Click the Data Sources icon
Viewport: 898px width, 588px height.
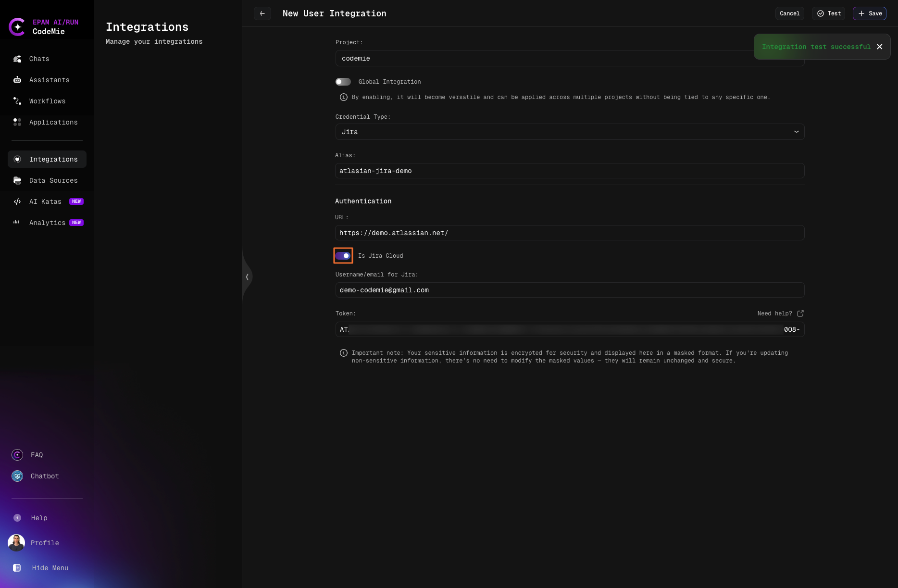pos(17,180)
